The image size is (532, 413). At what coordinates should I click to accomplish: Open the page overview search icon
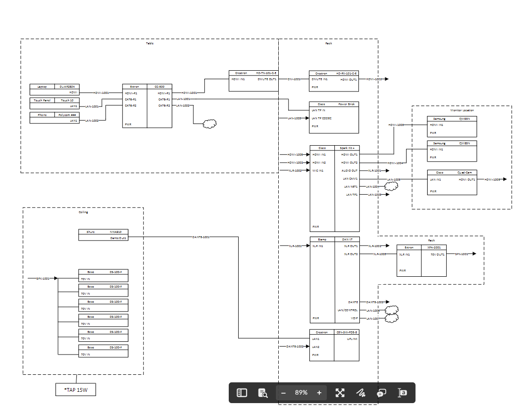[x=263, y=392]
